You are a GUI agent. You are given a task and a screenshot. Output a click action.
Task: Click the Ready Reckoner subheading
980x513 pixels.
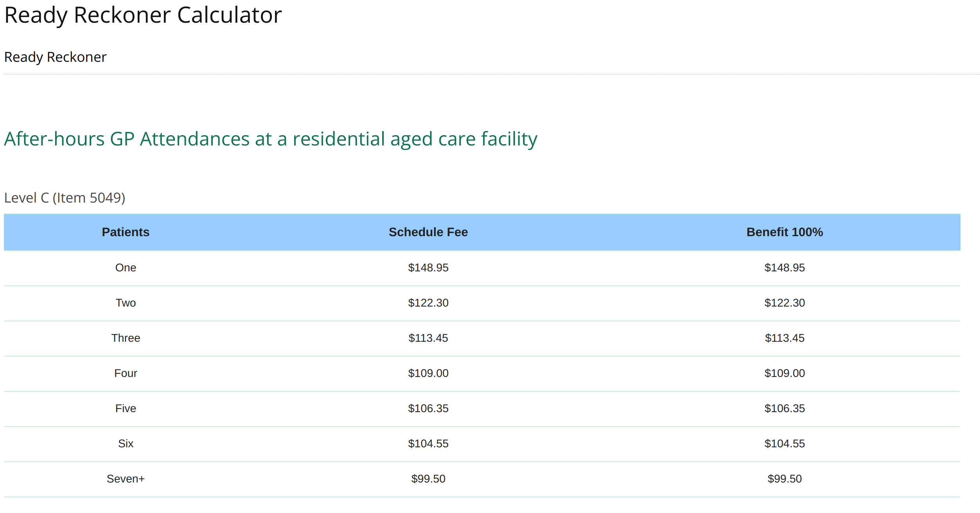(x=55, y=57)
